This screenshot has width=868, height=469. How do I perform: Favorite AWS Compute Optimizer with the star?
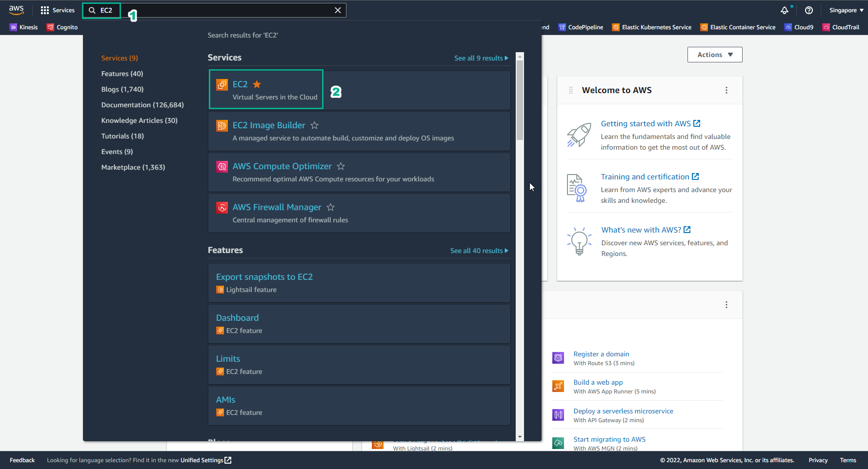341,166
